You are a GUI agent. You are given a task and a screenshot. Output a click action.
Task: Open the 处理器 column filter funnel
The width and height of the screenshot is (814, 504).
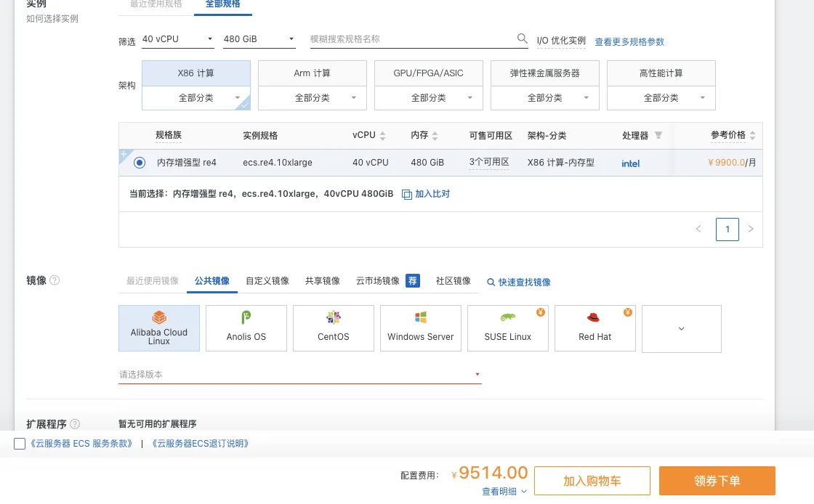point(658,135)
